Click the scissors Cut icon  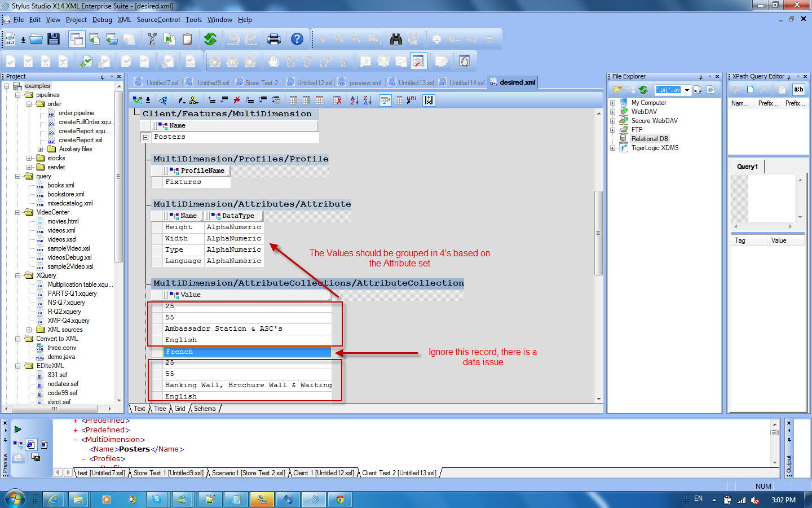152,39
